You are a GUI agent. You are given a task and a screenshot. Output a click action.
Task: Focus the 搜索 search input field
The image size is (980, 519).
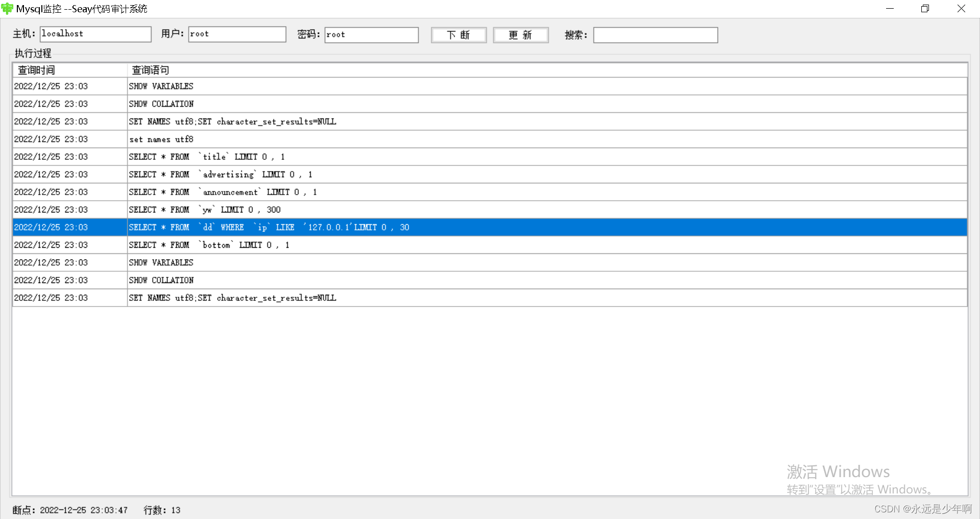(655, 35)
